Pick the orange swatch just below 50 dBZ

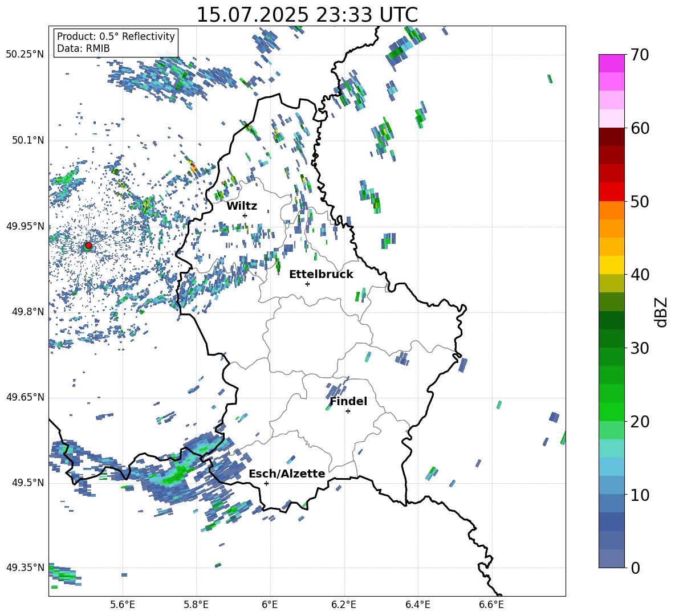[611, 210]
